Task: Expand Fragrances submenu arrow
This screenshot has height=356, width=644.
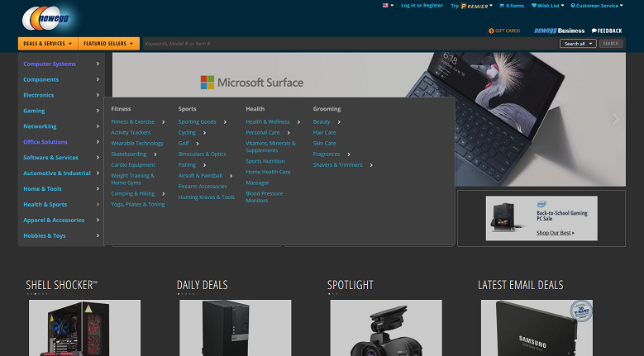Action: point(349,154)
